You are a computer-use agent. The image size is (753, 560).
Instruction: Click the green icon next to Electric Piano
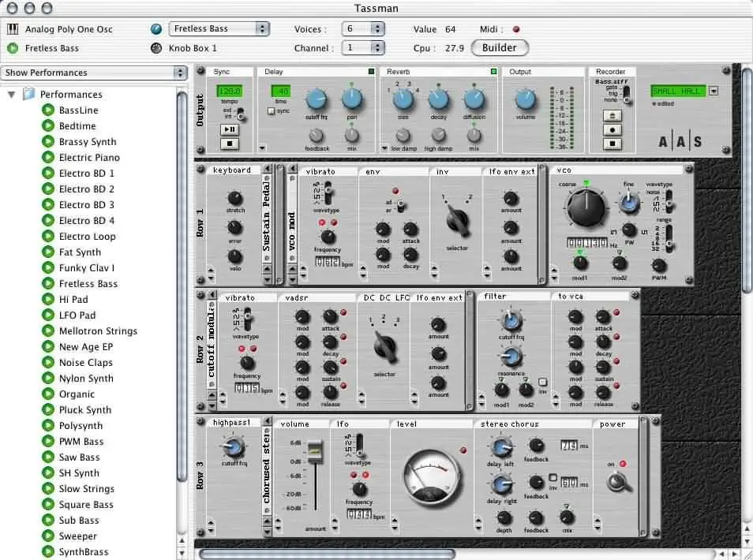(x=47, y=158)
